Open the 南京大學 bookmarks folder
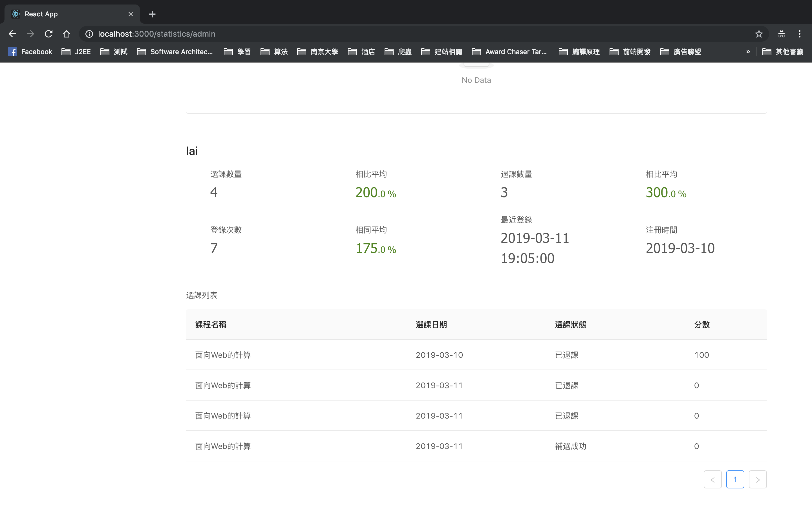The height and width of the screenshot is (507, 812). coord(317,52)
